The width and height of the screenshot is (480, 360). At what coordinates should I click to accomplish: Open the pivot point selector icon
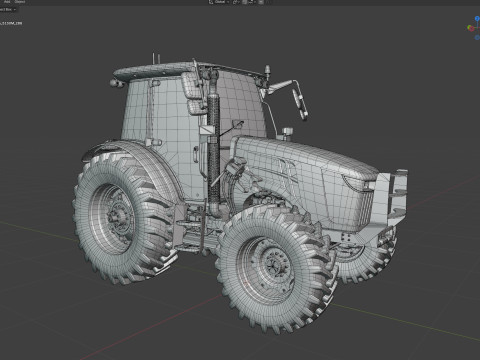tap(236, 2)
